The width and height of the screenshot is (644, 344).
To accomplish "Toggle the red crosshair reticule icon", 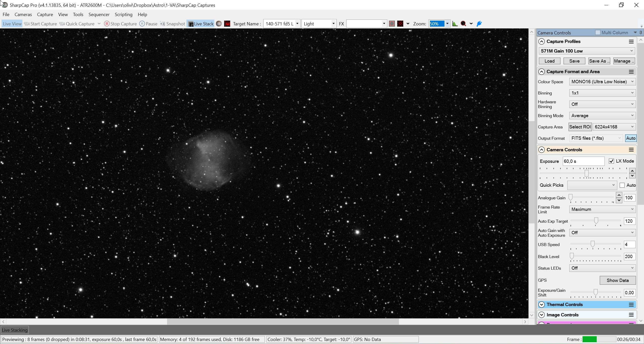I will tap(400, 24).
